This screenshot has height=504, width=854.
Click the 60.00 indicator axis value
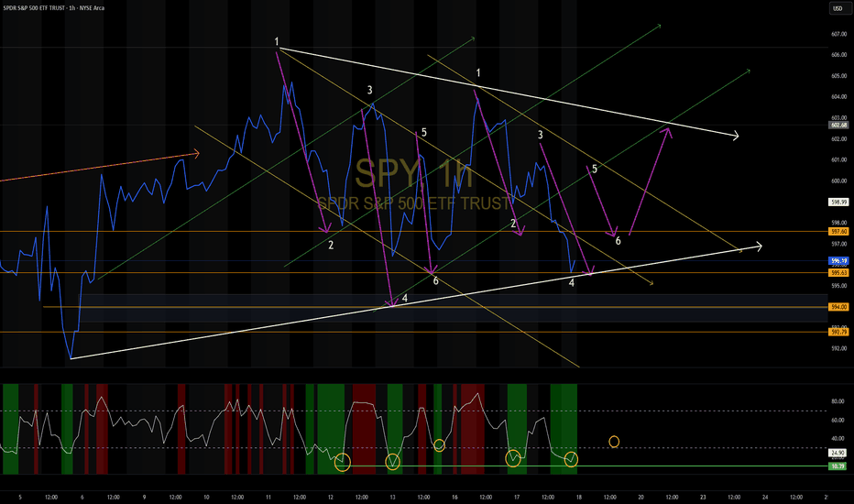click(x=838, y=420)
